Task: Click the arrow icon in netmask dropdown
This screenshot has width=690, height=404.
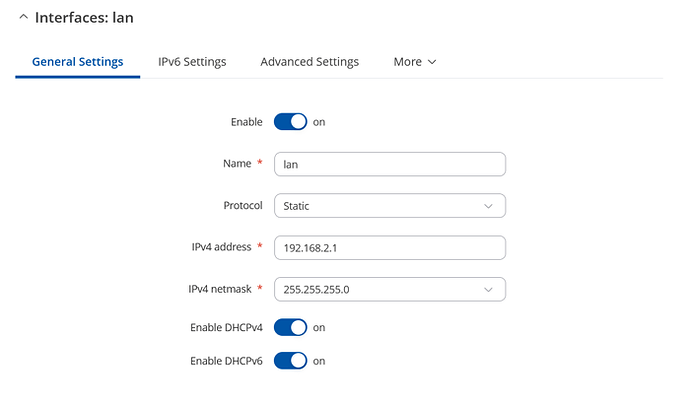Action: [x=488, y=290]
